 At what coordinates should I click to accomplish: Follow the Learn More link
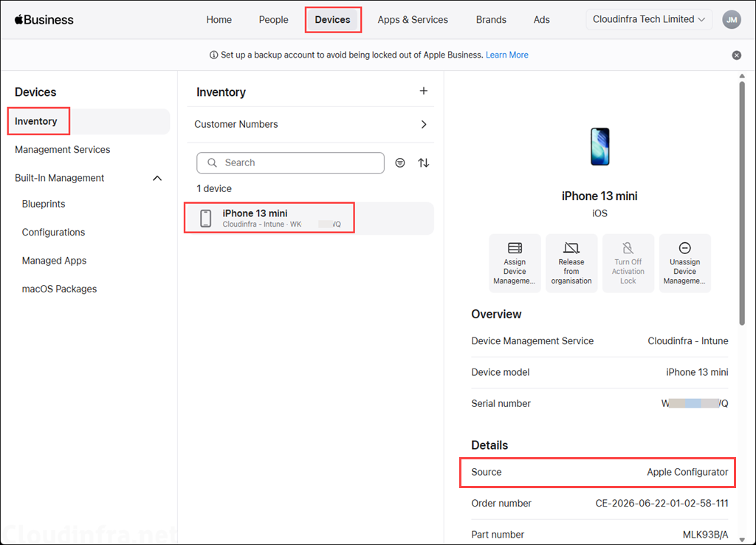(x=506, y=55)
